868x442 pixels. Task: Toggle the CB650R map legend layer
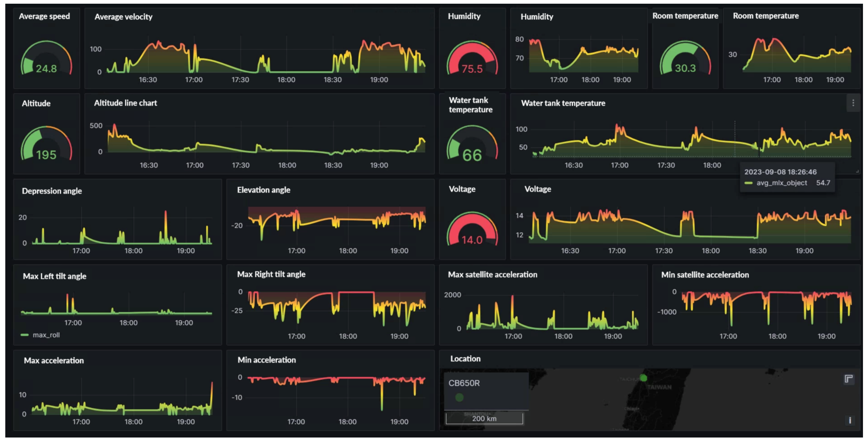(x=464, y=383)
